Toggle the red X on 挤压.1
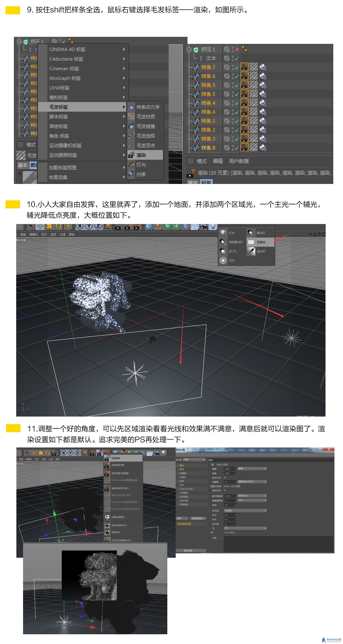Image resolution: width=343 pixels, height=644 pixels. tap(237, 49)
